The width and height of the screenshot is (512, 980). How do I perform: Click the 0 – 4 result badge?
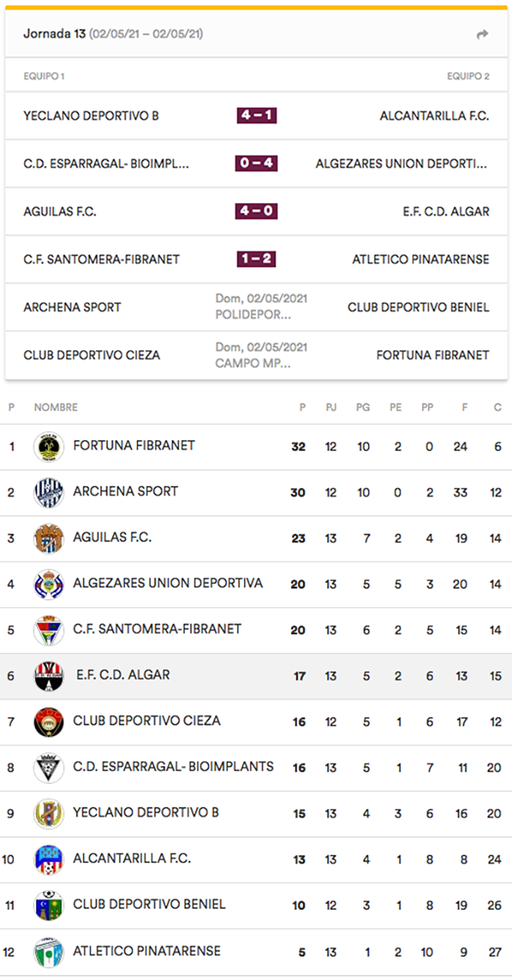point(256,163)
